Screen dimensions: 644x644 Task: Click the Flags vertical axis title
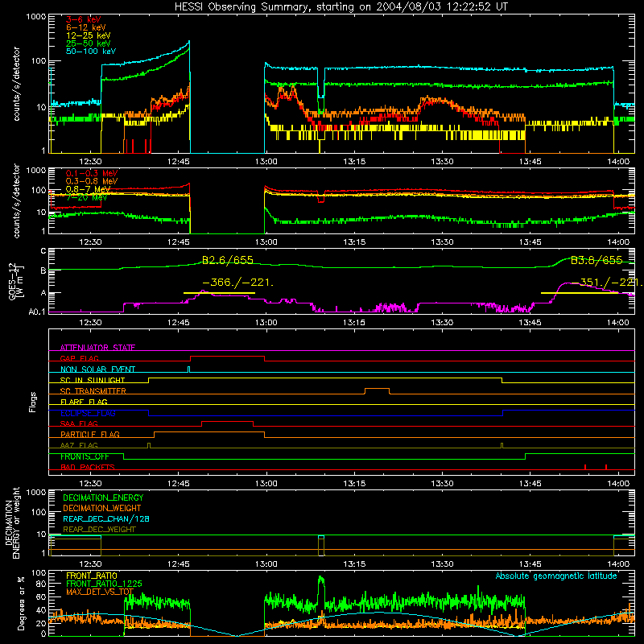33,402
